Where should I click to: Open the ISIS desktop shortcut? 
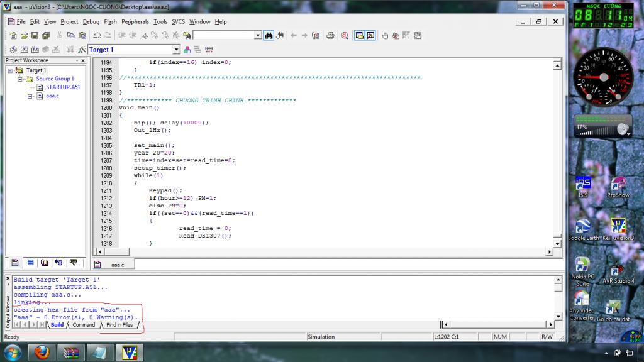(583, 187)
